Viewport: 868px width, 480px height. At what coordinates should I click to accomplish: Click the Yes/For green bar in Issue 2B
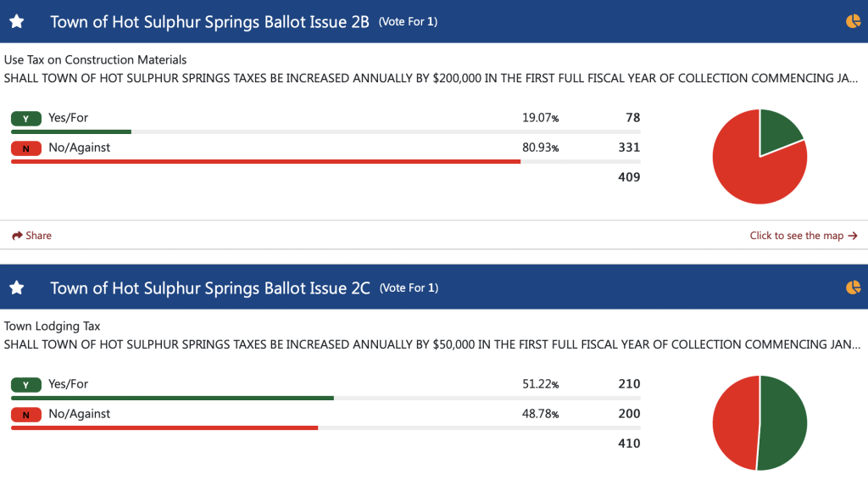click(x=71, y=131)
